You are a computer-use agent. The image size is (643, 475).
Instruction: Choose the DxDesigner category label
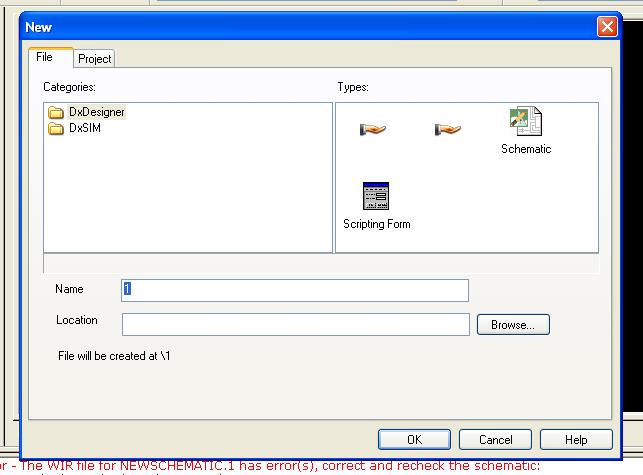(x=97, y=112)
